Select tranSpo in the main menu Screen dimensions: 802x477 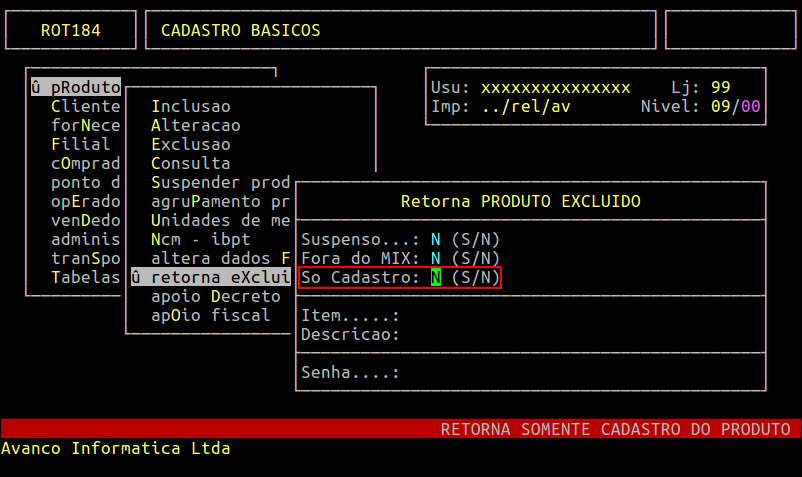coord(85,258)
